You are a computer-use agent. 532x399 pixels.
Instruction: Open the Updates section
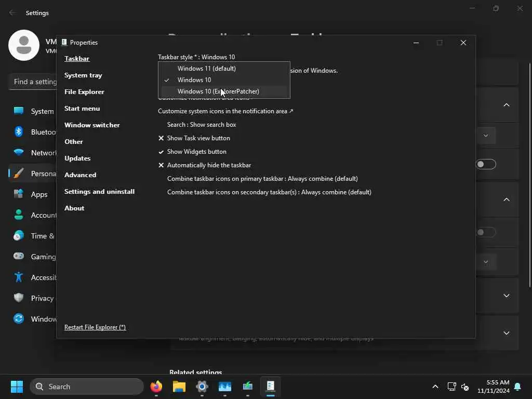[77, 158]
